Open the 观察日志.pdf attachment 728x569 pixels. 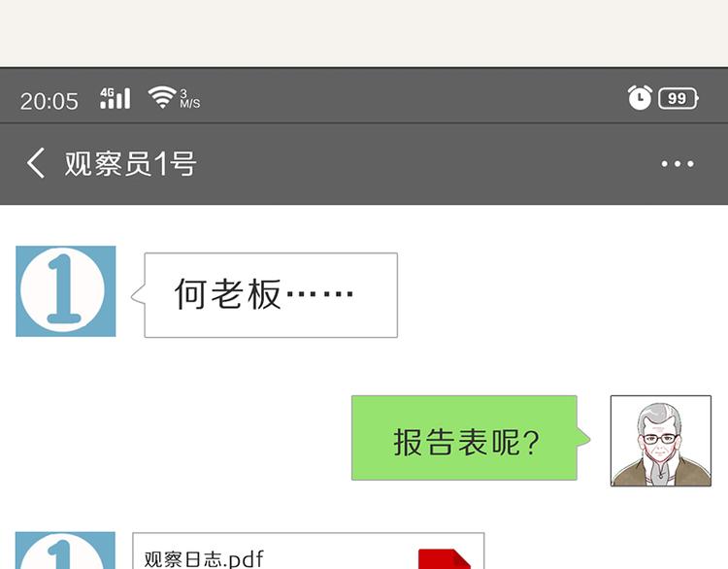(309, 551)
